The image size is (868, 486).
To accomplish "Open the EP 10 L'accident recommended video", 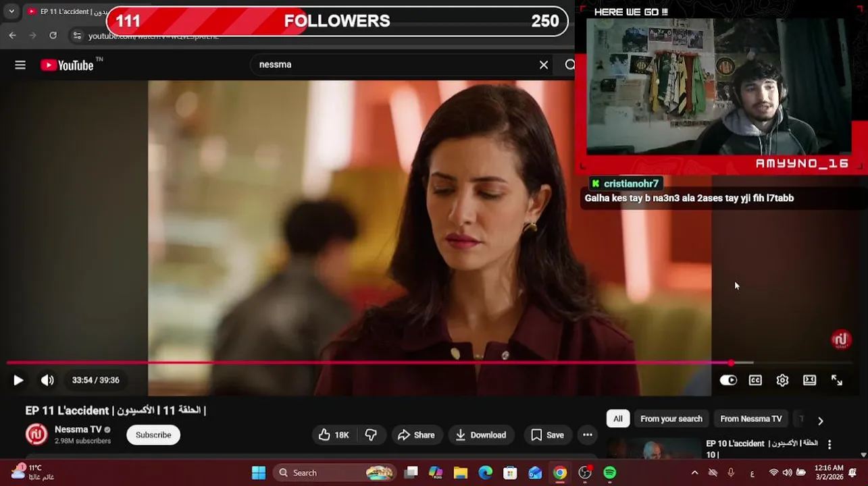I will click(762, 449).
